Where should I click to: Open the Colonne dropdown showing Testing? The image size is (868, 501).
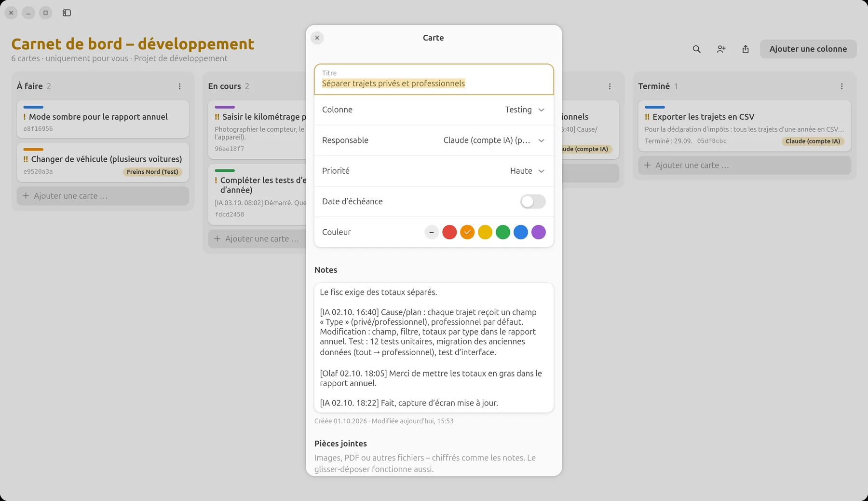click(434, 110)
